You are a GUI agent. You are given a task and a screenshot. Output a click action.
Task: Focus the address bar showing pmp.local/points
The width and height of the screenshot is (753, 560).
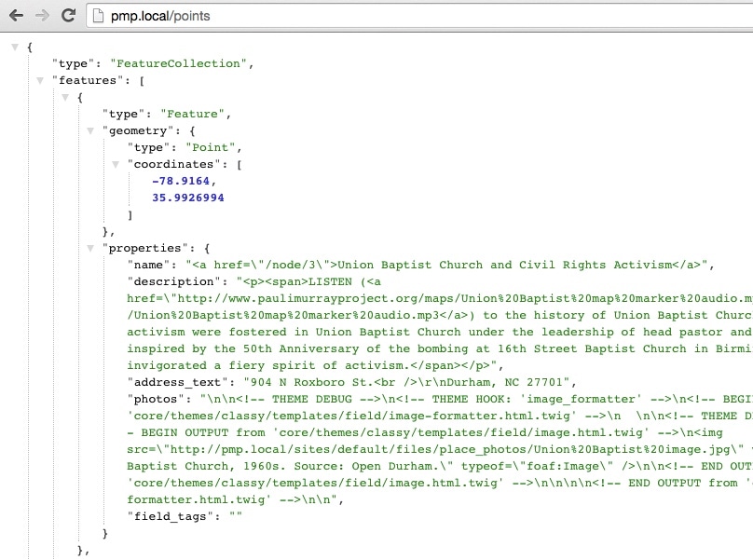[x=419, y=16]
